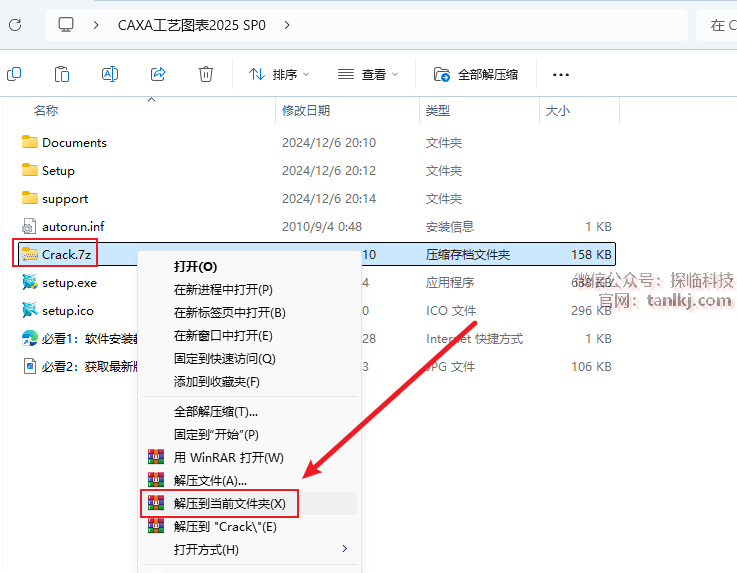Select the Documents folder
Image resolution: width=737 pixels, height=573 pixels.
point(74,143)
